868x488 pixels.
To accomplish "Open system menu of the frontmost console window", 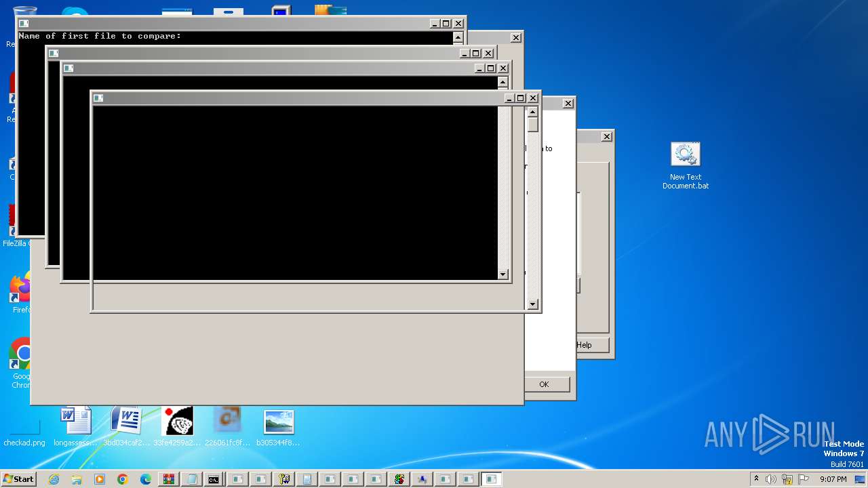I will (x=98, y=98).
